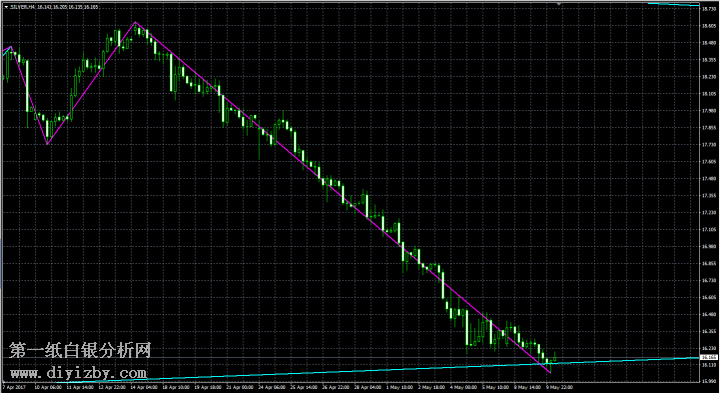Click the 16.110 price scale label

(709, 365)
